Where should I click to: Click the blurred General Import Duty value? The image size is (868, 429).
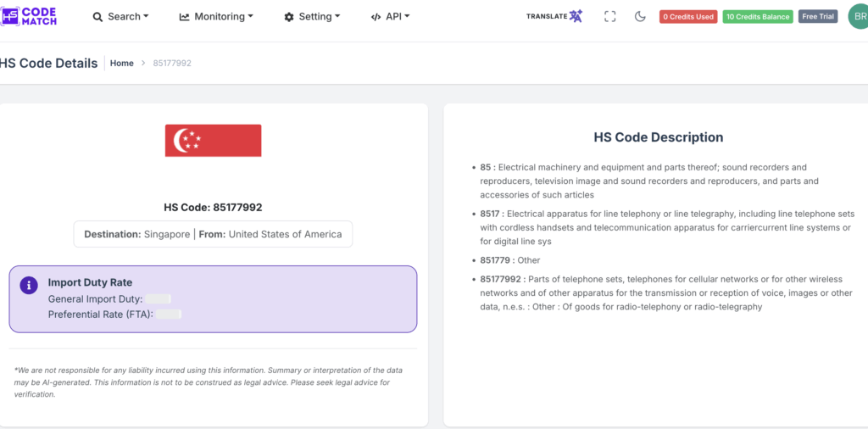click(x=159, y=299)
